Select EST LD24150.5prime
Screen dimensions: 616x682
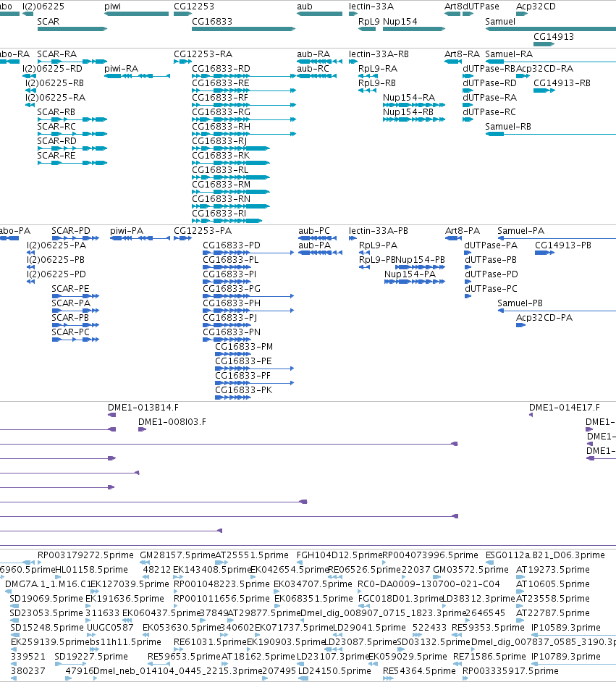303,678
